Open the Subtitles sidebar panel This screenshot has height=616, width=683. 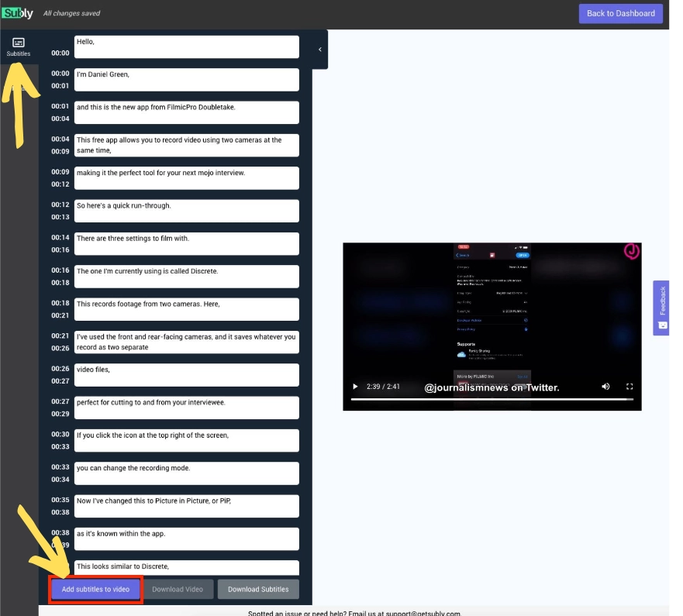(19, 46)
